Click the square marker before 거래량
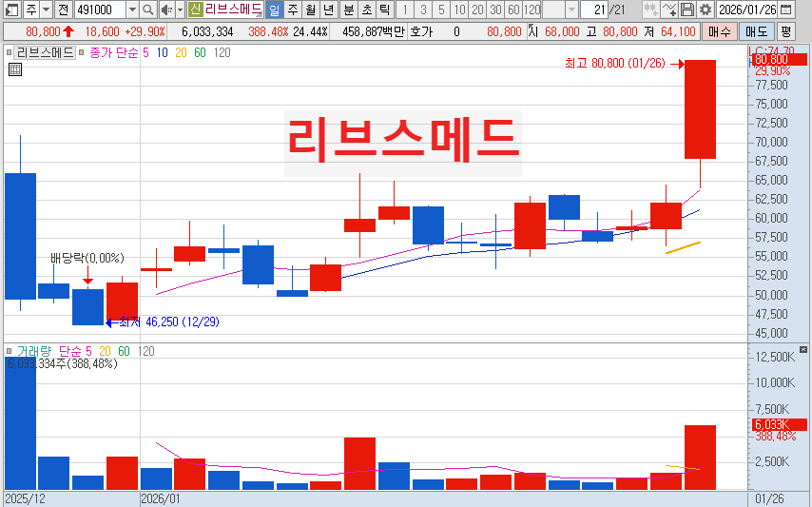 (x=9, y=351)
